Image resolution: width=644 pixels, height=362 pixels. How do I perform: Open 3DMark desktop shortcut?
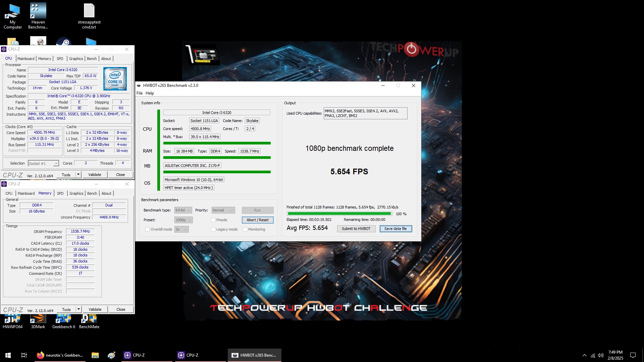(38, 322)
